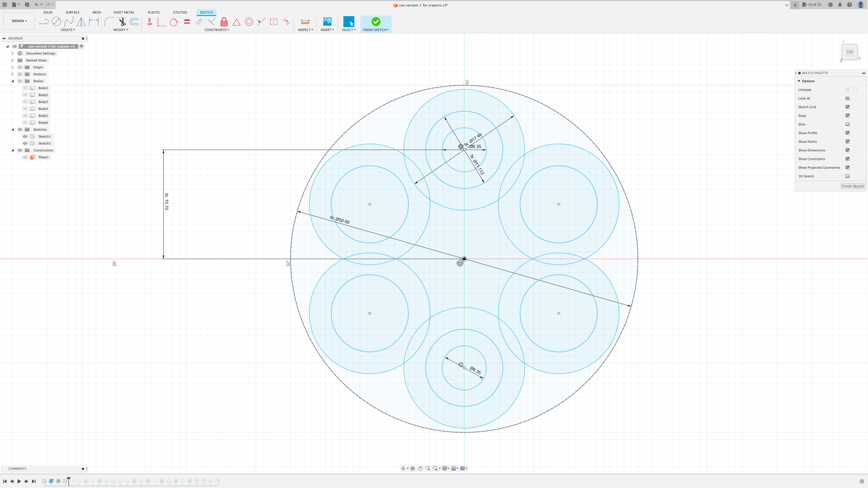This screenshot has height=488, width=868.
Task: Expand the Document Settings node
Action: (12, 53)
